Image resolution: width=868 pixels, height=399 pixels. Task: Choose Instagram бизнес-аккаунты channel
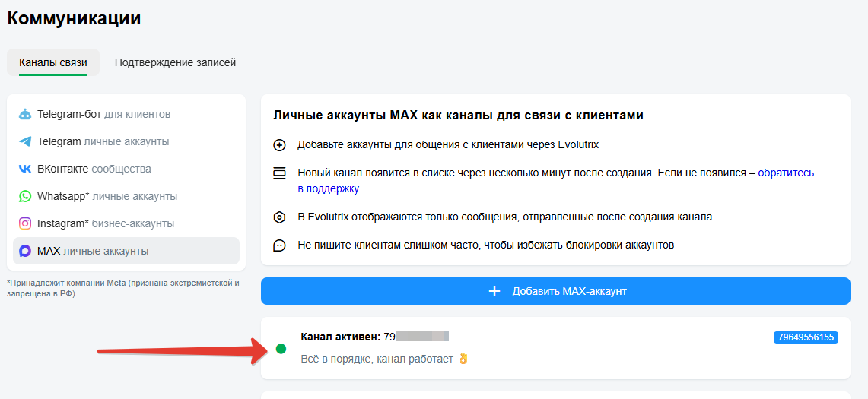(106, 224)
